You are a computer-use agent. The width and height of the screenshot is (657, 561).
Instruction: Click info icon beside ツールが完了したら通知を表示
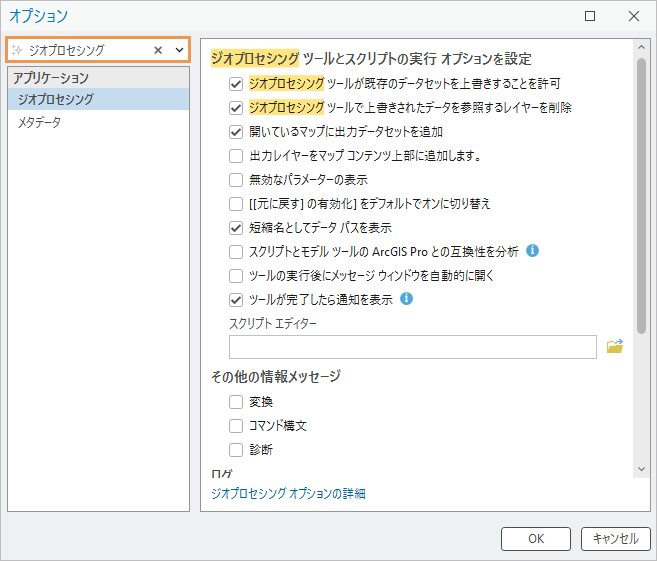point(407,298)
